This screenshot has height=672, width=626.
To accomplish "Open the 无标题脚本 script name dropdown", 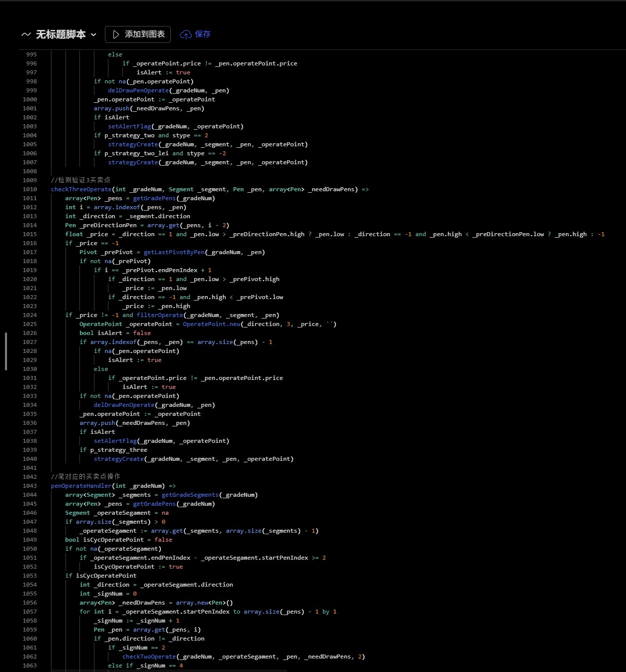I will (60, 34).
